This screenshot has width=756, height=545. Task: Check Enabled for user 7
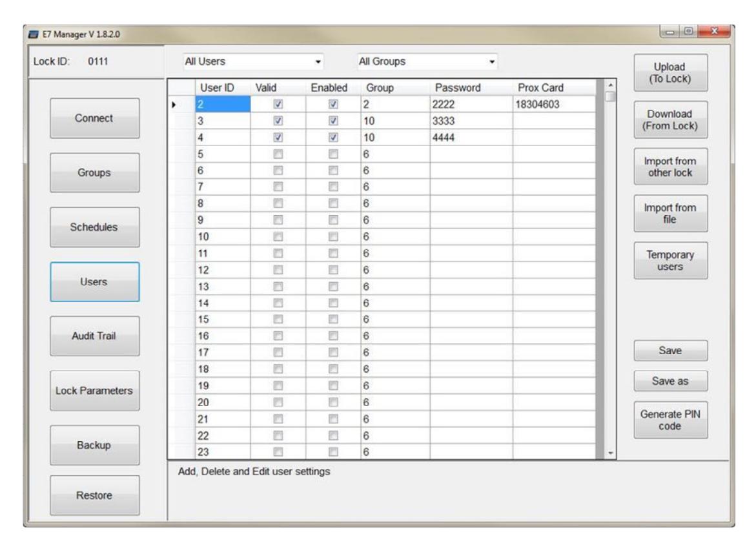click(333, 187)
